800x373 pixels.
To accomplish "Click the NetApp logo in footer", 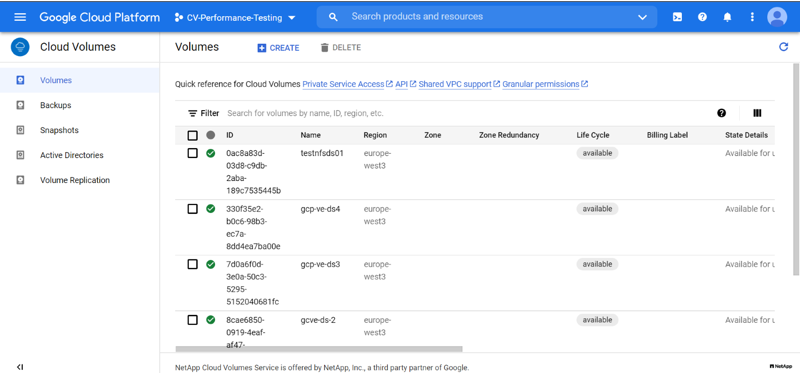I will click(x=781, y=366).
